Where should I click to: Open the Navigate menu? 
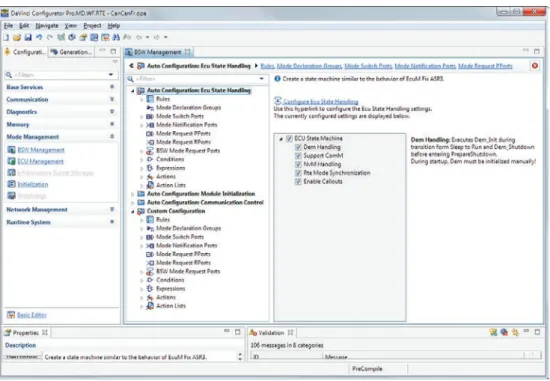[47, 26]
